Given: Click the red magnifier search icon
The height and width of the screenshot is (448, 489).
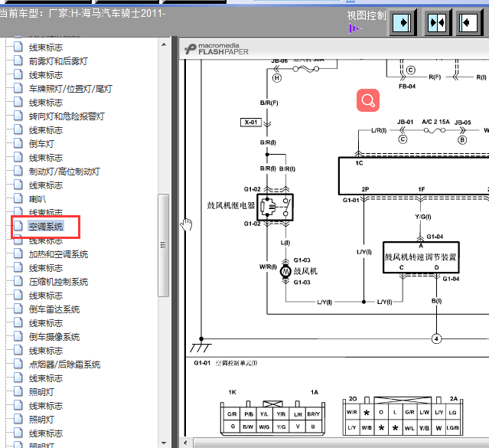Looking at the screenshot, I should click(368, 100).
